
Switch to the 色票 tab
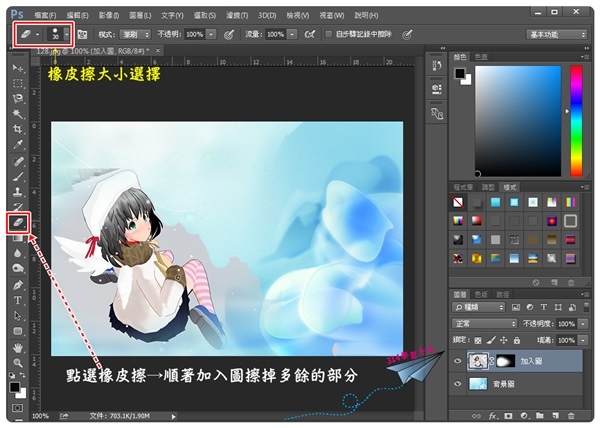click(x=481, y=57)
